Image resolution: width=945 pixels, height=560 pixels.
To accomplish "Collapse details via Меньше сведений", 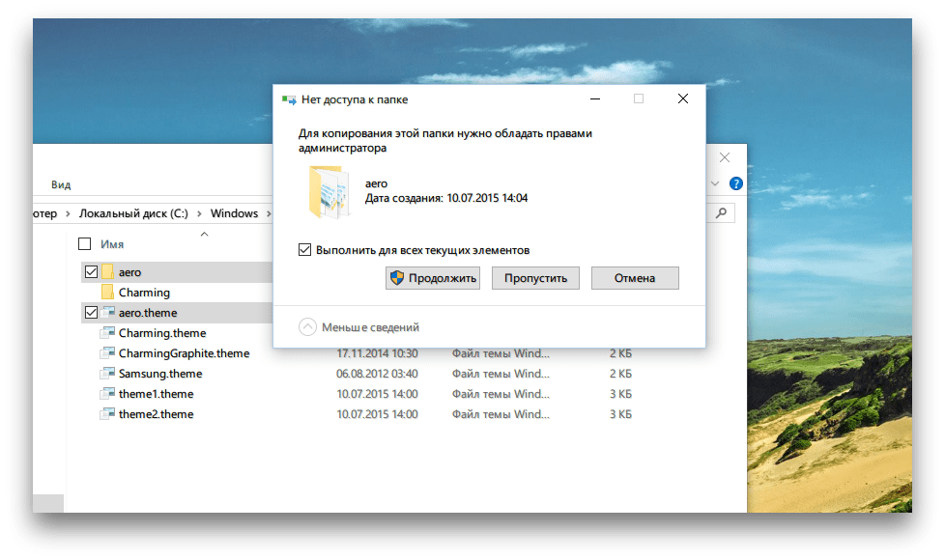I will [358, 327].
